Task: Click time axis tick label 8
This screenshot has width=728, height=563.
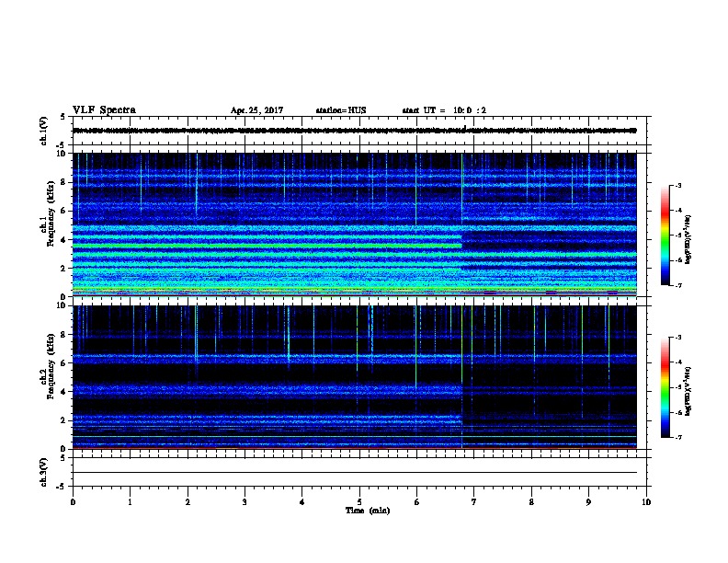Action: (x=531, y=502)
